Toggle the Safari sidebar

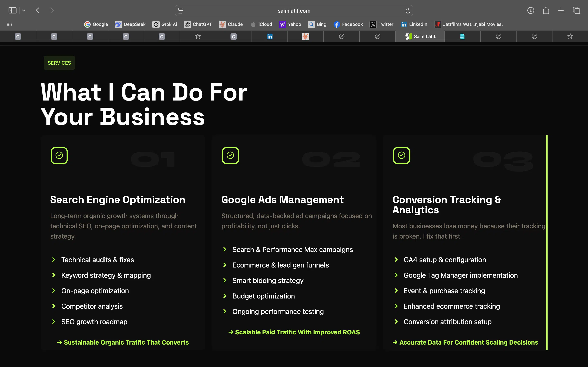tap(12, 10)
